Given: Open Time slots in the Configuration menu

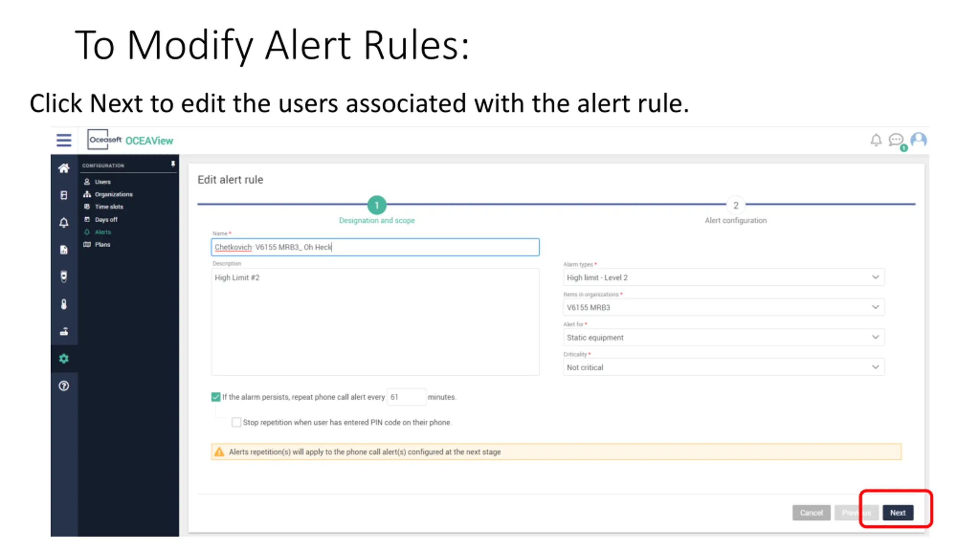Looking at the screenshot, I should 103,207.
